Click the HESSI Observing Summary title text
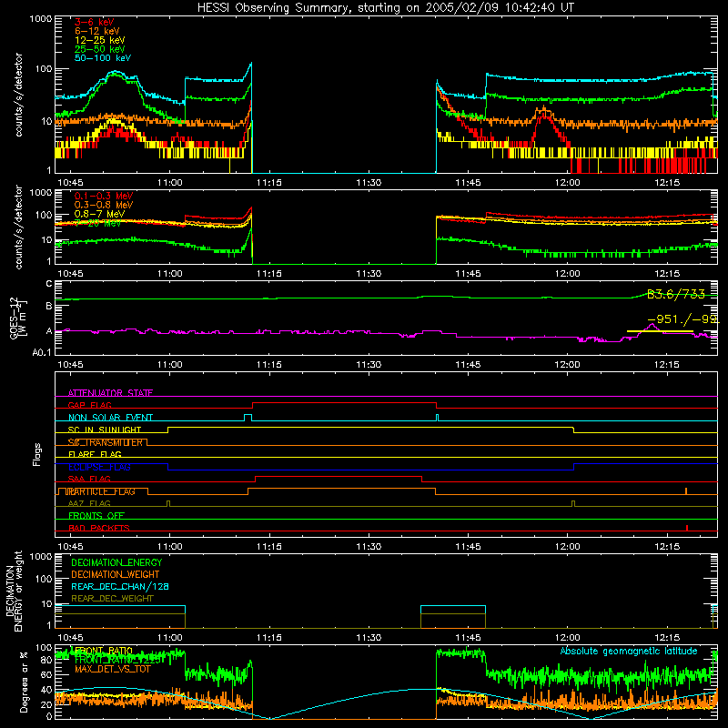 385,8
